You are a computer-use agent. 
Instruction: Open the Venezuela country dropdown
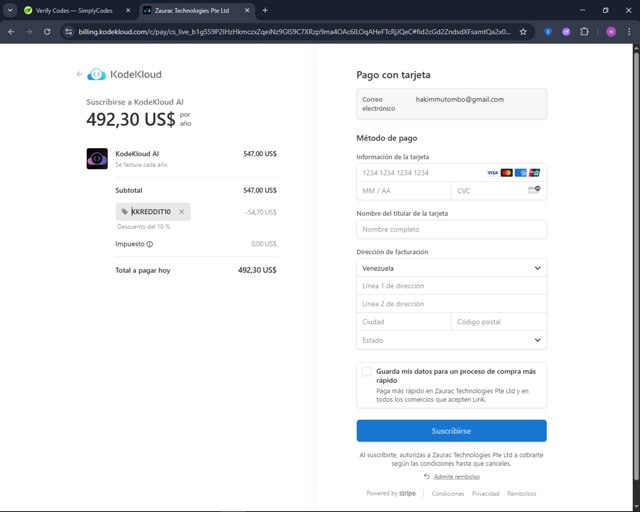451,268
